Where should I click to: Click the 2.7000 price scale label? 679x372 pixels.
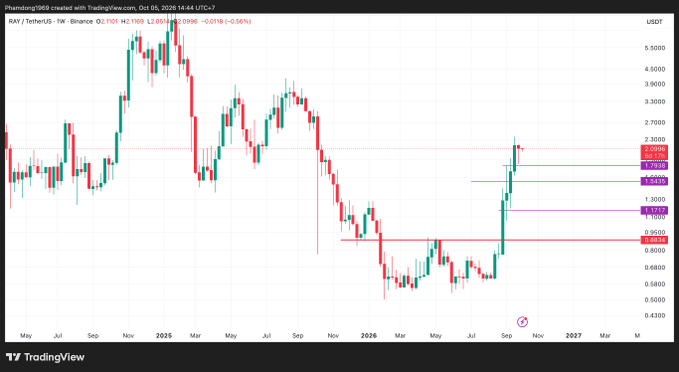654,123
